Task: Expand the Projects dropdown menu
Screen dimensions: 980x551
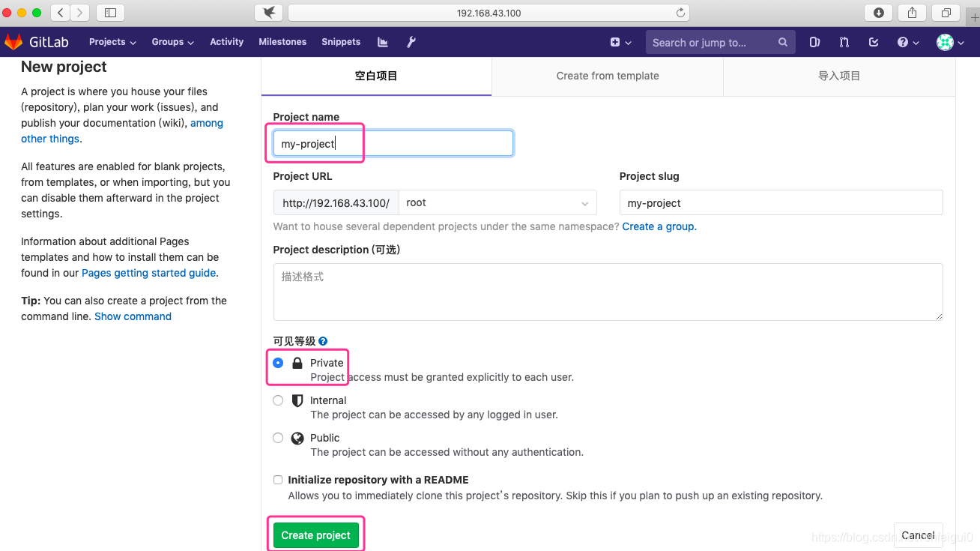Action: click(112, 42)
